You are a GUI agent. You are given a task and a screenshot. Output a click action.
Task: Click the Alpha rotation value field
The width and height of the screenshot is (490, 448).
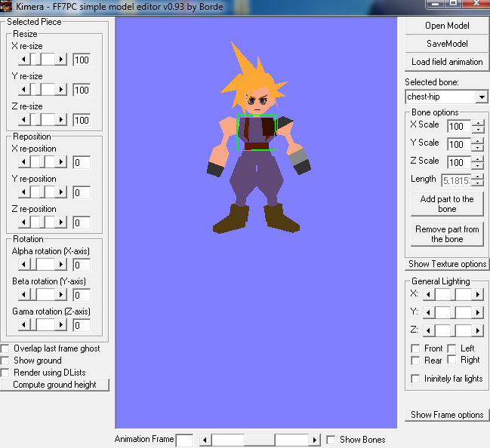82,265
